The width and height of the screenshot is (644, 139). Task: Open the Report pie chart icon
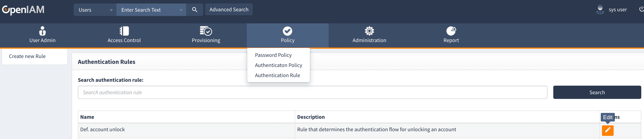click(451, 31)
